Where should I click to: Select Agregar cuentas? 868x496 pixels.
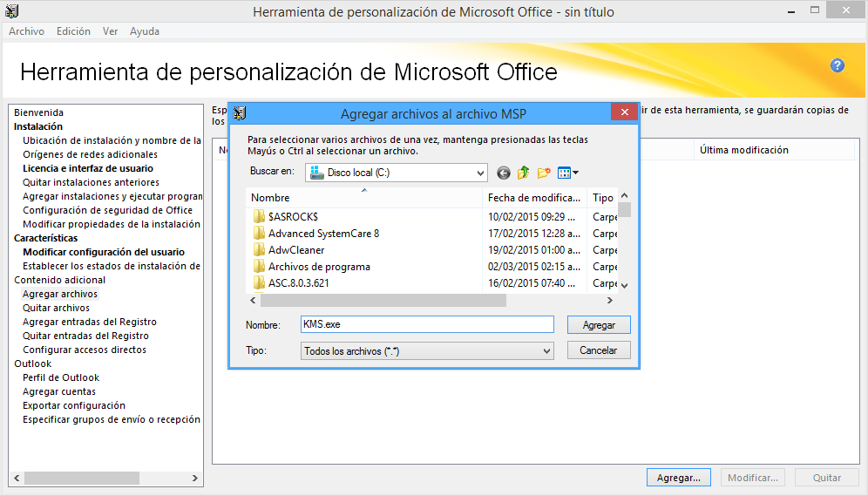[x=59, y=391]
